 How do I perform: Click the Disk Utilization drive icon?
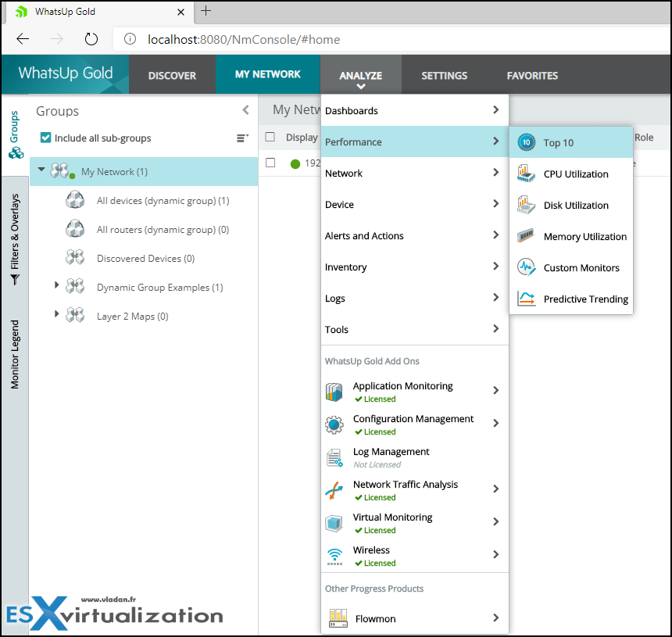(527, 205)
